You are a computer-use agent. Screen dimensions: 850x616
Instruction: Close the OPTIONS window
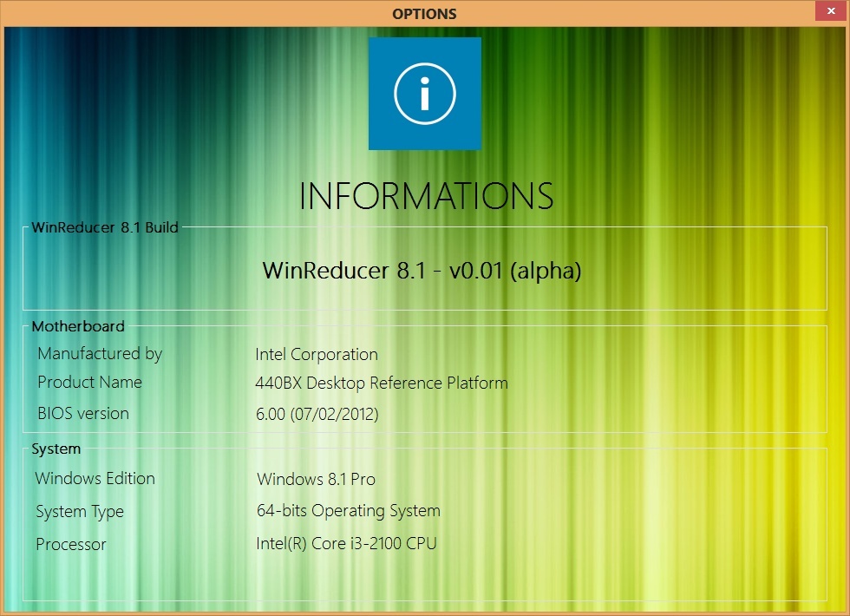click(x=831, y=10)
